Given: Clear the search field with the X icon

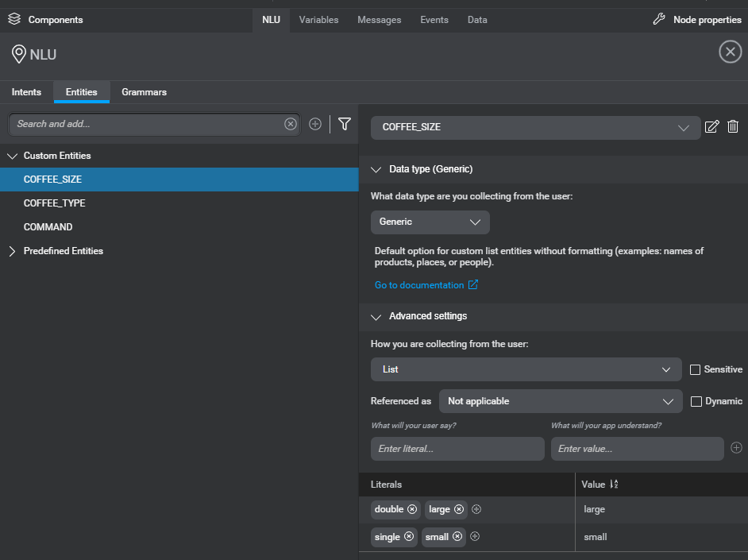Looking at the screenshot, I should coord(291,124).
